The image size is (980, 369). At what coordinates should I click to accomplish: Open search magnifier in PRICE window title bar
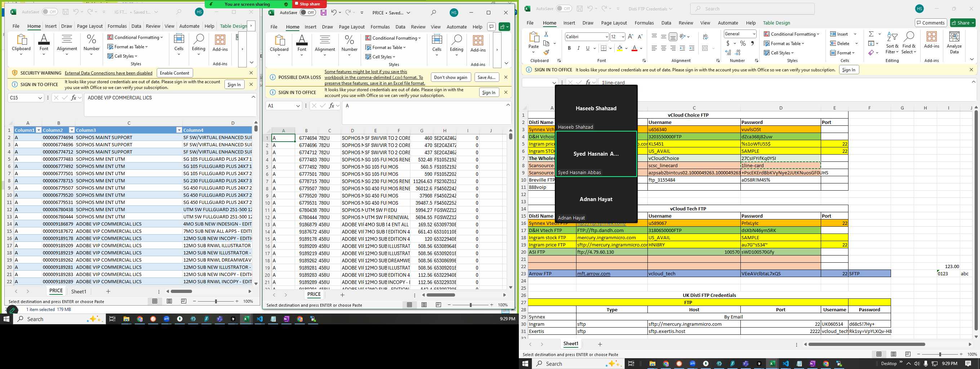pos(433,13)
